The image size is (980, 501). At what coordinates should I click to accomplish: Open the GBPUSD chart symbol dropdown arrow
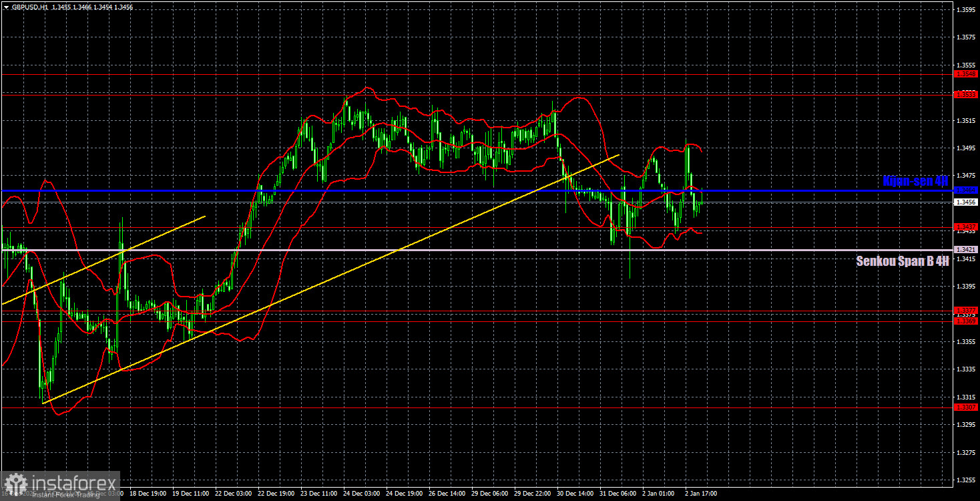[7, 7]
